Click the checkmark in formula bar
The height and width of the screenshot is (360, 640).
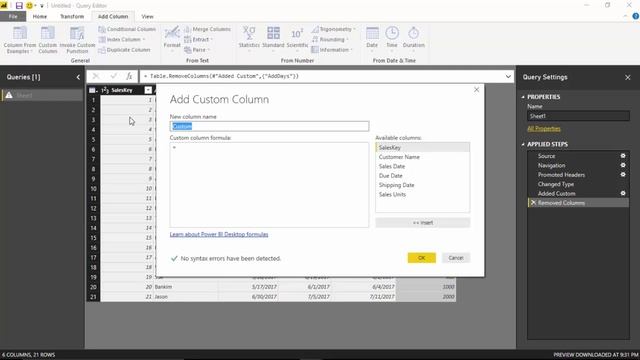point(113,76)
